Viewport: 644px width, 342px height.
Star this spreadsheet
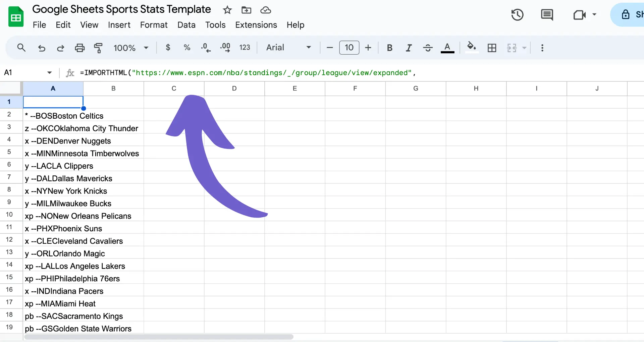227,10
